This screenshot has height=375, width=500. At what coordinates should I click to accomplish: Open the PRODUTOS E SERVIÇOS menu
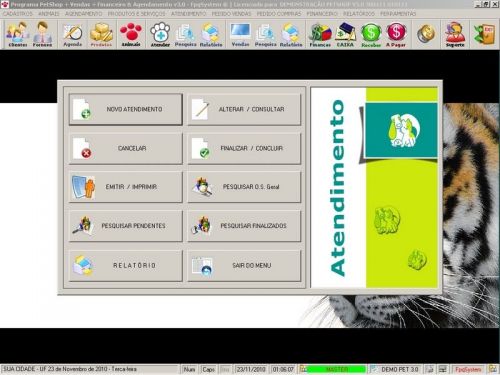click(x=136, y=14)
